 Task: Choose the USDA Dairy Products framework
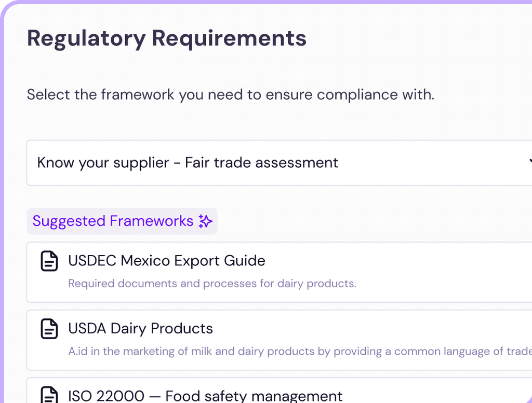pyautogui.click(x=140, y=329)
